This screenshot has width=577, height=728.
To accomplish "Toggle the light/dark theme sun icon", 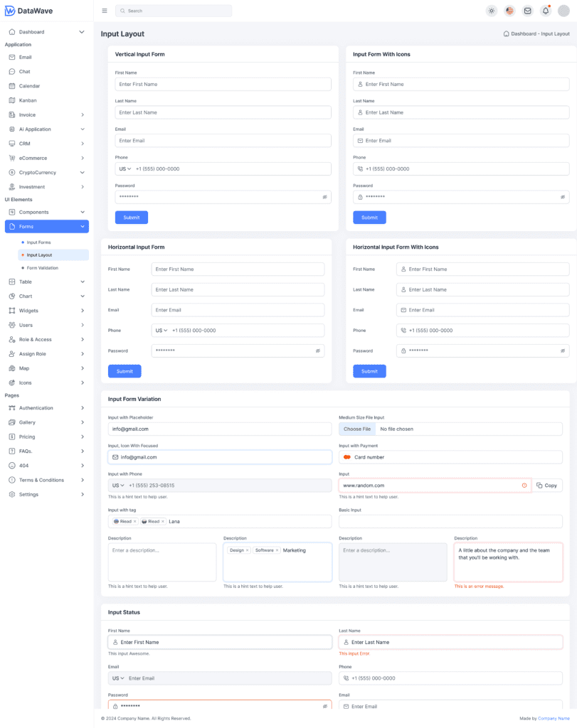I will [492, 11].
